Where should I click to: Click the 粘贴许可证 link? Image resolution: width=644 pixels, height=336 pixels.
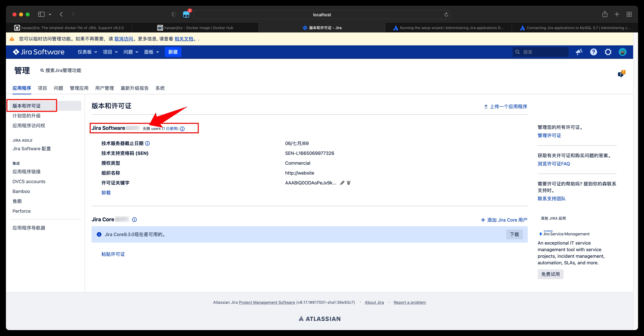click(113, 254)
